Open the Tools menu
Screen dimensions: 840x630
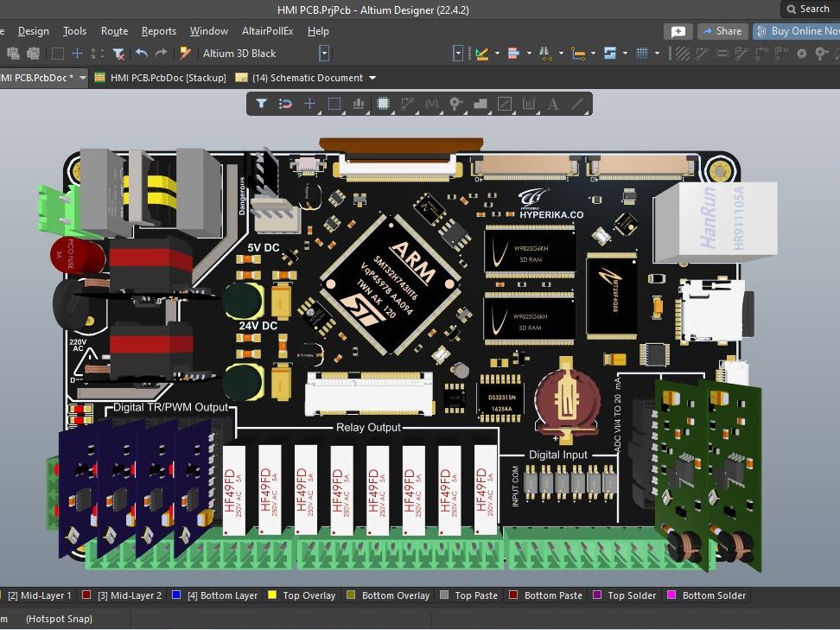pyautogui.click(x=74, y=31)
